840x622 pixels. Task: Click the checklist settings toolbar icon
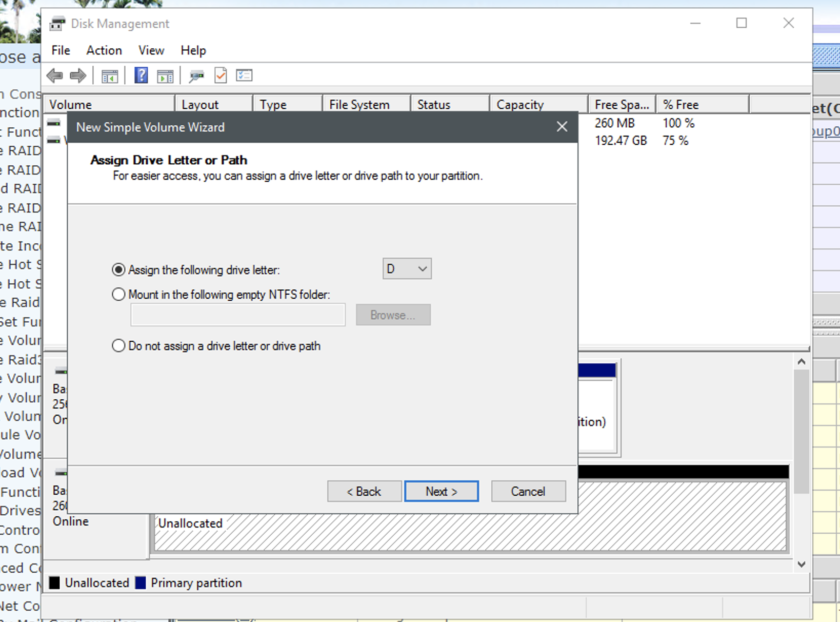244,75
